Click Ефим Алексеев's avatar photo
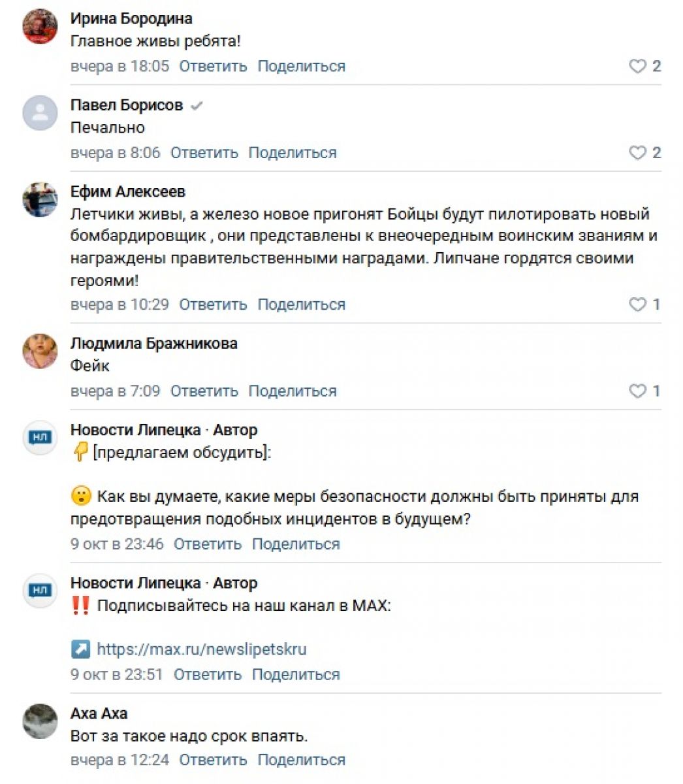 [40, 199]
